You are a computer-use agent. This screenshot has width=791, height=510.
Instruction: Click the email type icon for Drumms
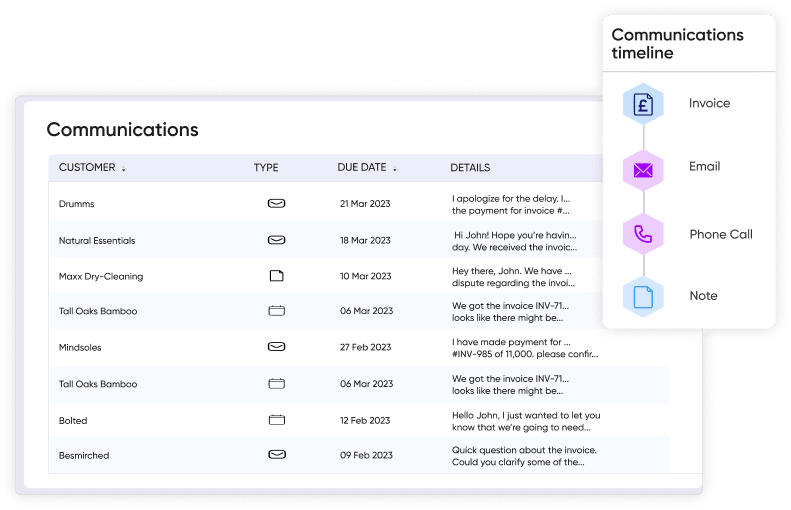click(277, 204)
